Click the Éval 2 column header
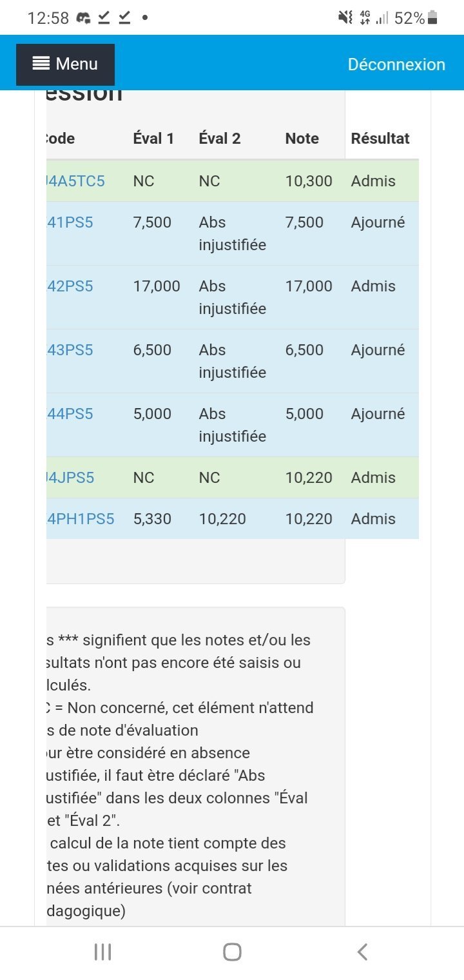464x980 pixels. [x=220, y=139]
